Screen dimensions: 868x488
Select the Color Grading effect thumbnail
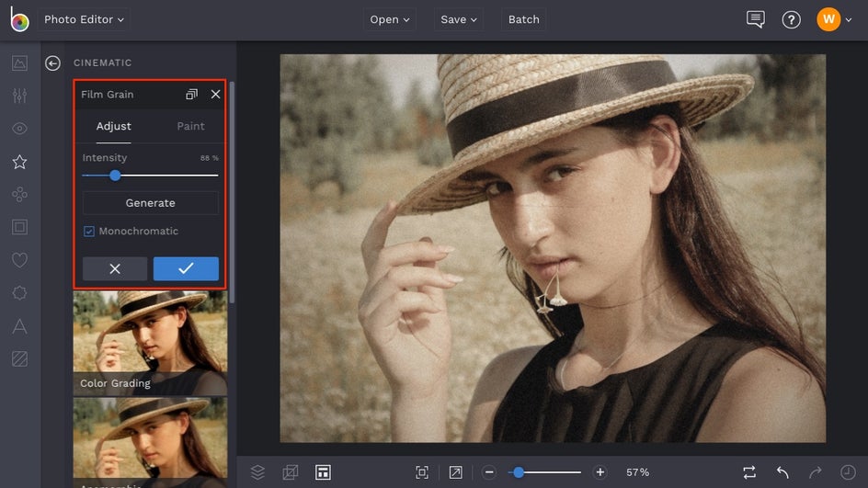[x=150, y=342]
